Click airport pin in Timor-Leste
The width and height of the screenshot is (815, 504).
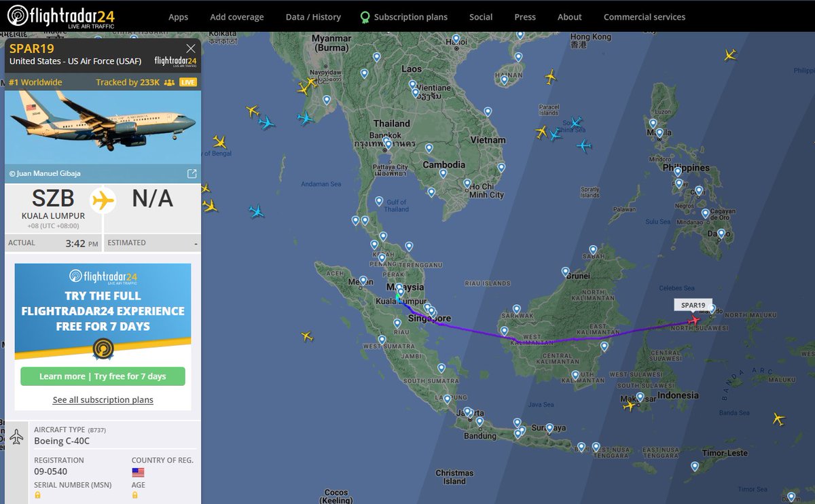[695, 467]
